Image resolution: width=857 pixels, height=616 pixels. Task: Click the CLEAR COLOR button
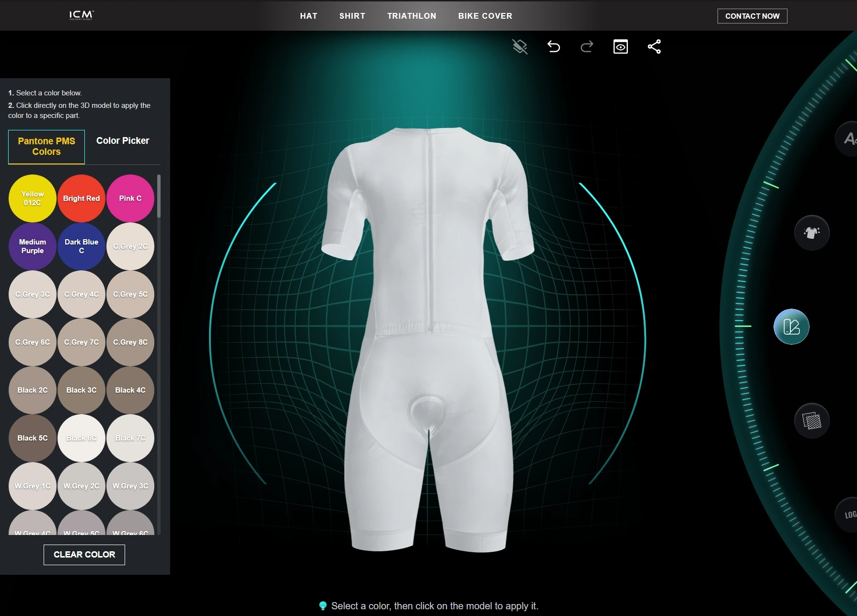pyautogui.click(x=84, y=555)
